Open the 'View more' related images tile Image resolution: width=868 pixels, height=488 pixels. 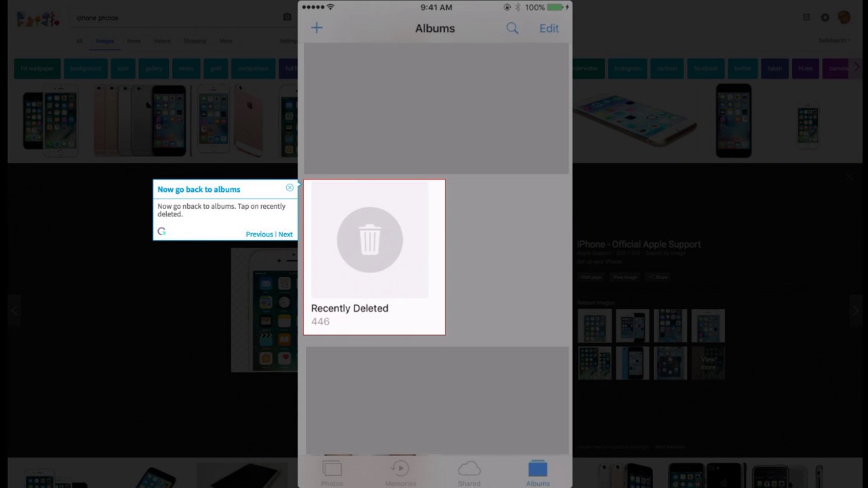708,363
